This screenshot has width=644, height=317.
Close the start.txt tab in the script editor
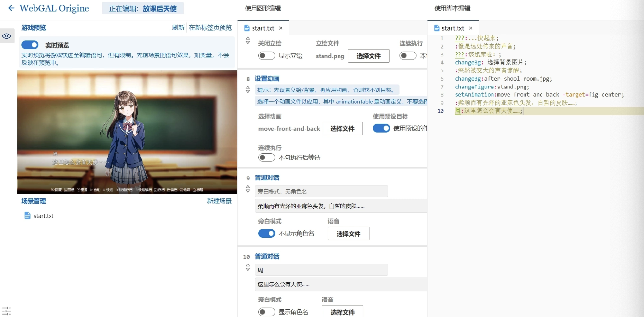(x=470, y=28)
